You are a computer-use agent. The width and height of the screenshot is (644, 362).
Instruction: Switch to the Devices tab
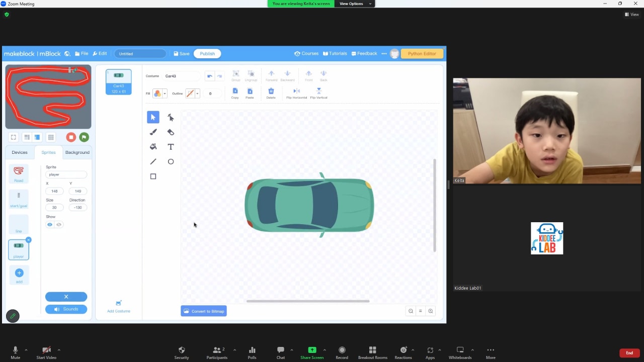coord(20,152)
